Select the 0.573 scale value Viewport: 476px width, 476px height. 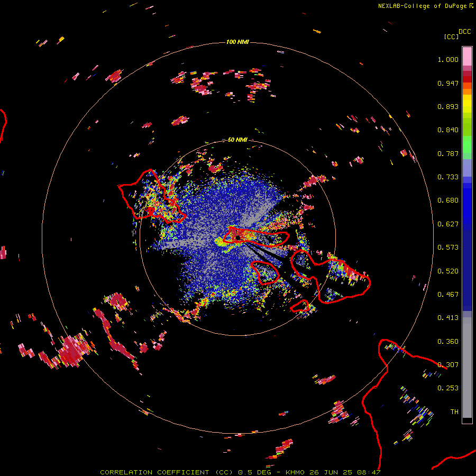point(448,248)
